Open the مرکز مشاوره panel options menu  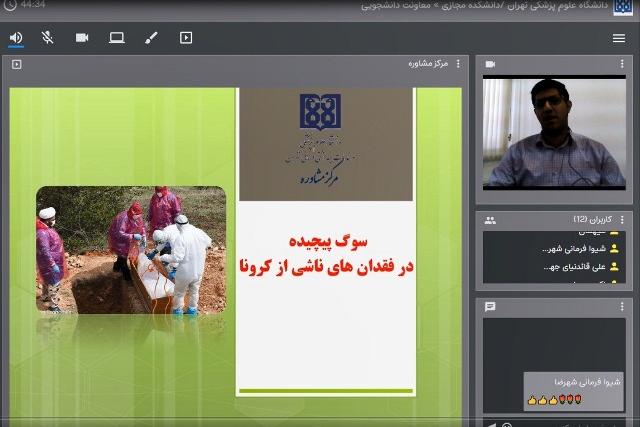[459, 64]
